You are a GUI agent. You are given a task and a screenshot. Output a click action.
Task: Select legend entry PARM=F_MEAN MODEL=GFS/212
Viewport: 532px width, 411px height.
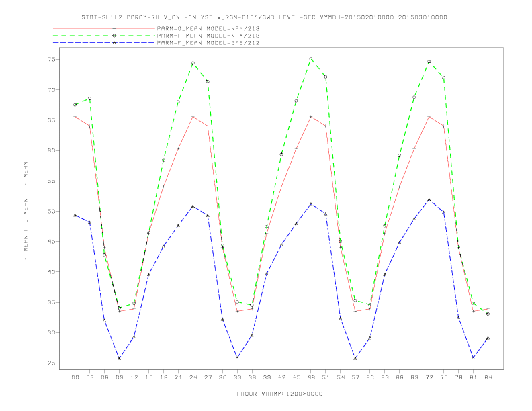point(208,43)
